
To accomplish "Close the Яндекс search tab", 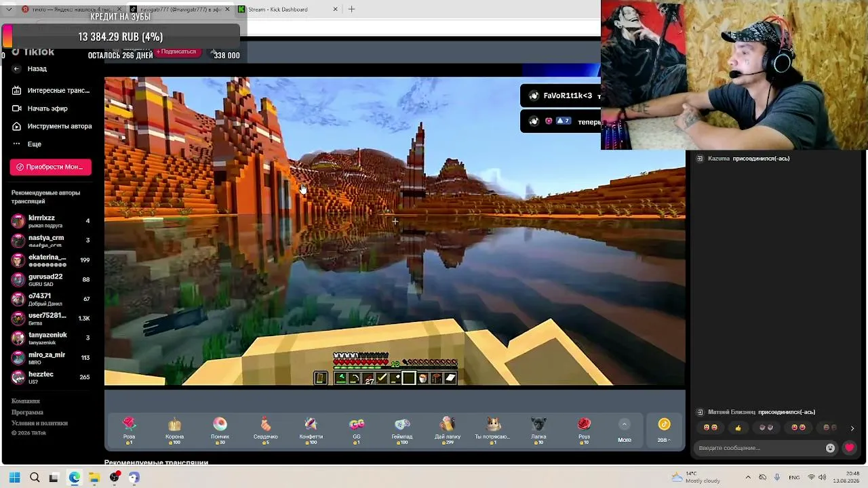I will click(119, 9).
